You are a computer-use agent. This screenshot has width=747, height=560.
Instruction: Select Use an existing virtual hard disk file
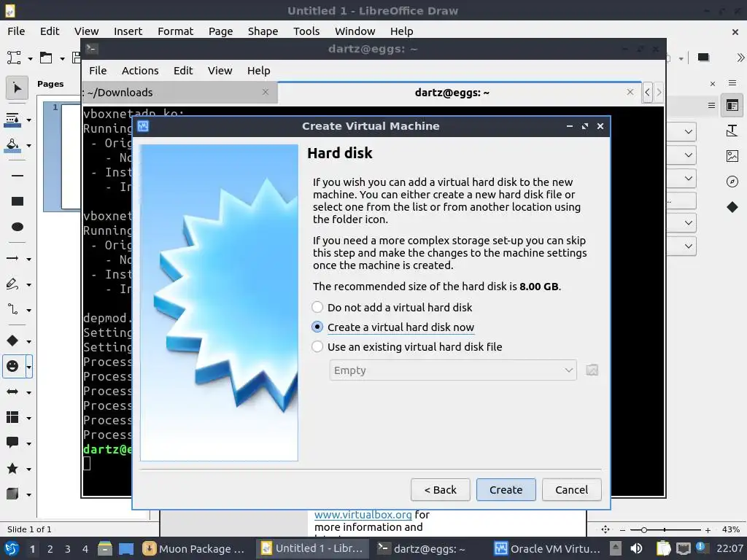[407, 346]
